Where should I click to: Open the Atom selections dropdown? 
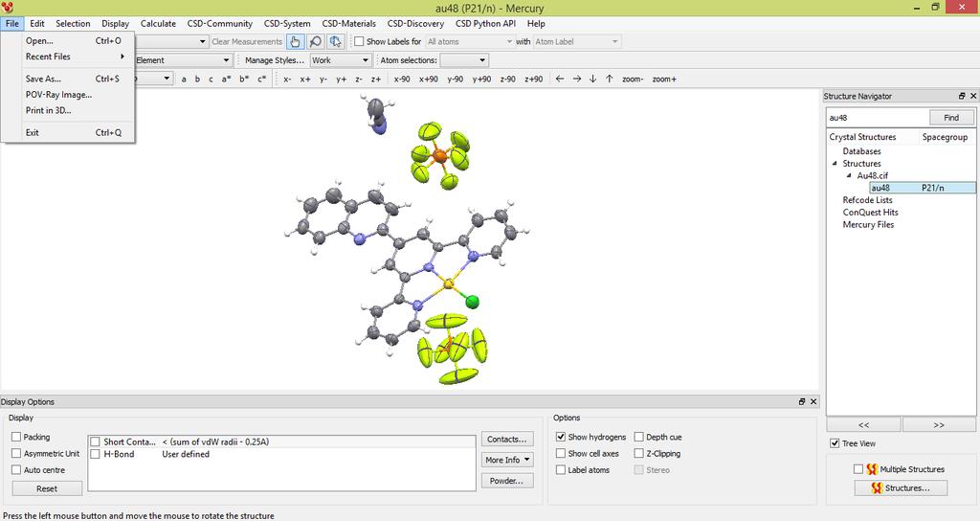coord(464,60)
